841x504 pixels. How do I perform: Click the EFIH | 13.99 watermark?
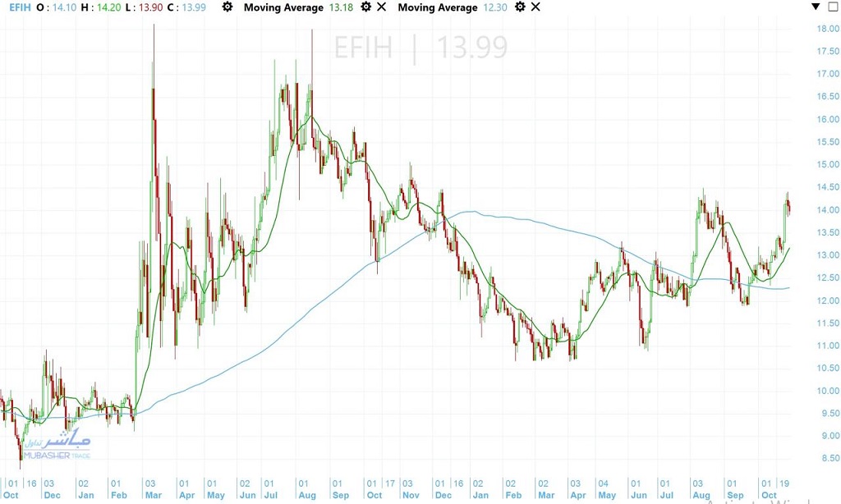click(420, 48)
